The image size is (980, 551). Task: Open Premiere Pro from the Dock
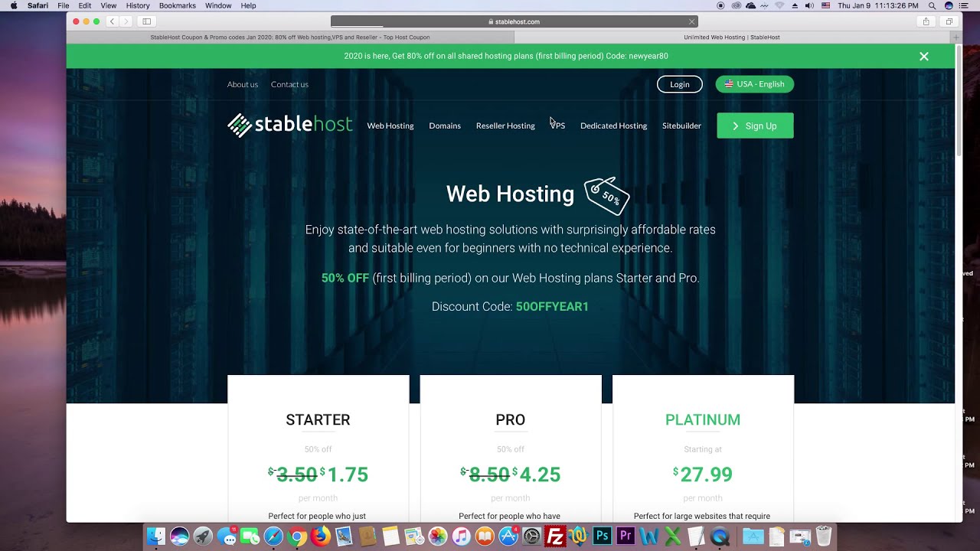(x=626, y=536)
